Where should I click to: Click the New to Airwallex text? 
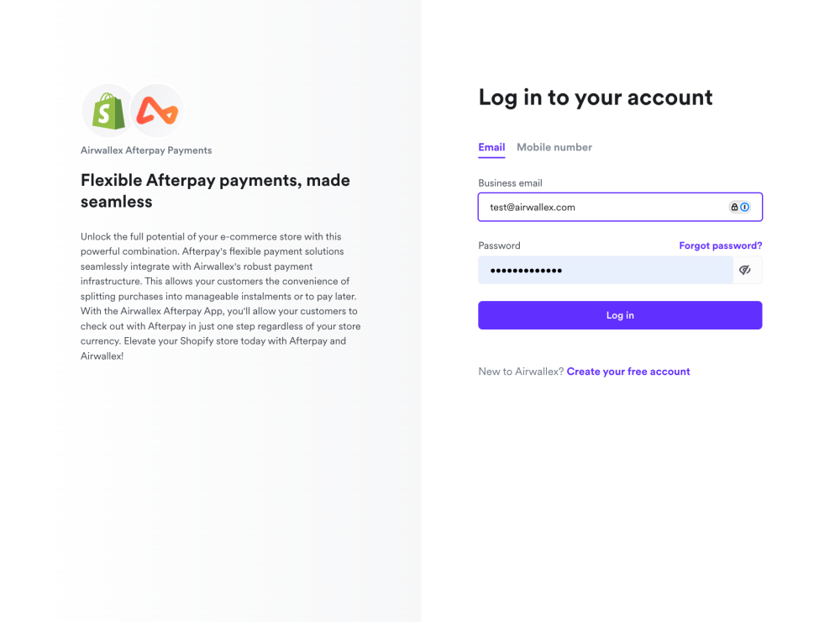tap(519, 371)
